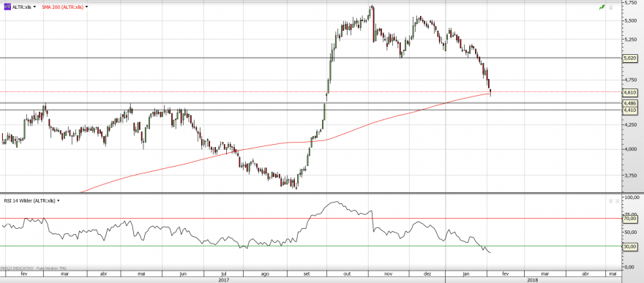Screen dimensions: 644x283
Task: Click the dez month label on the time axis
Action: 427,273
